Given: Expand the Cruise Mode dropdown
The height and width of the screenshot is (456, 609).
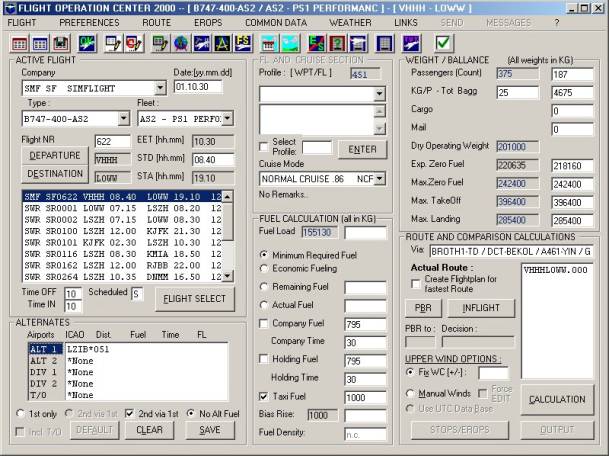Looking at the screenshot, I should [x=379, y=179].
